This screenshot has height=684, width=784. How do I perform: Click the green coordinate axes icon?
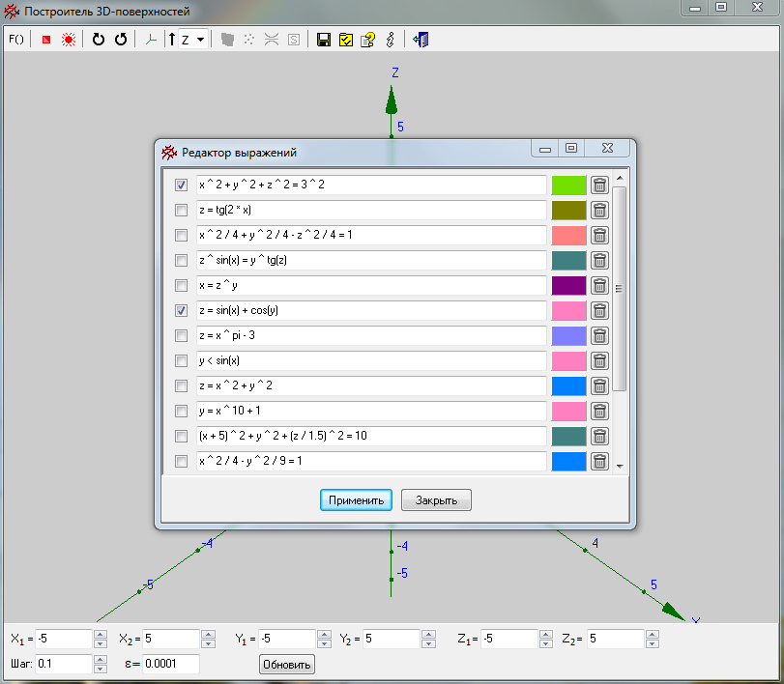pos(149,40)
